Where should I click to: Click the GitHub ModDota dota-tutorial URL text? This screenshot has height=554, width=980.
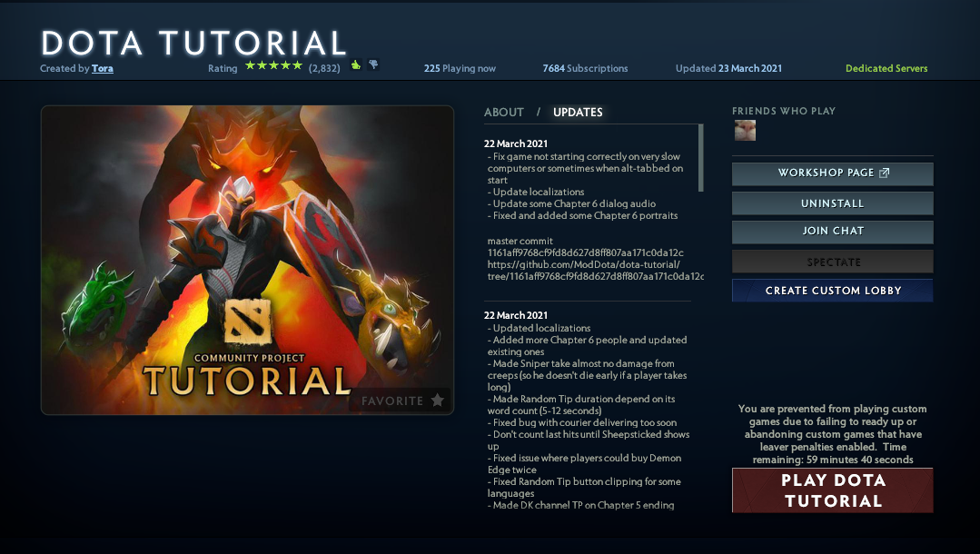pyautogui.click(x=596, y=270)
